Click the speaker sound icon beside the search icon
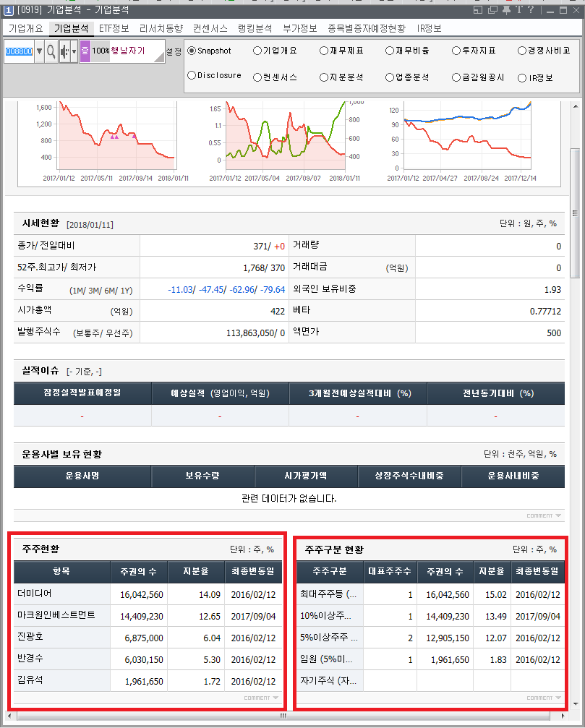Viewport: 585px width, 728px height. click(x=64, y=51)
